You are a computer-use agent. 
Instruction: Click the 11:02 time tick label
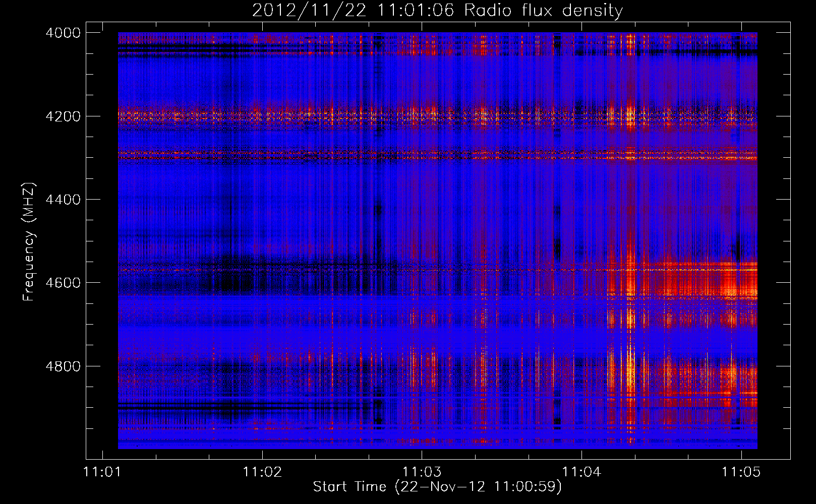[262, 472]
